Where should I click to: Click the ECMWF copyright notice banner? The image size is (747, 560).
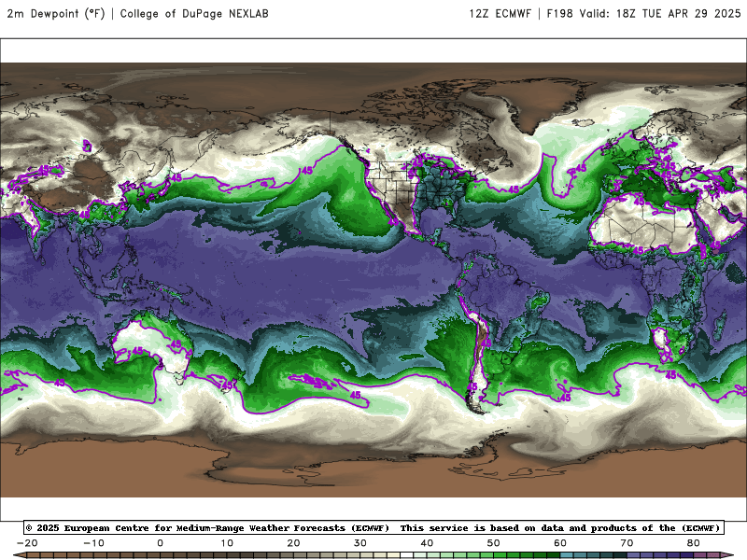point(373,527)
